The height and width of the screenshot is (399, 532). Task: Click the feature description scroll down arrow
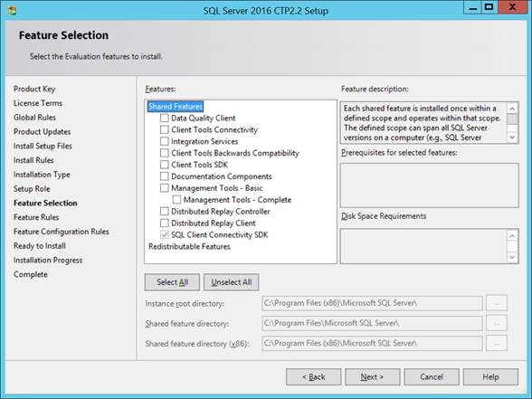(512, 138)
